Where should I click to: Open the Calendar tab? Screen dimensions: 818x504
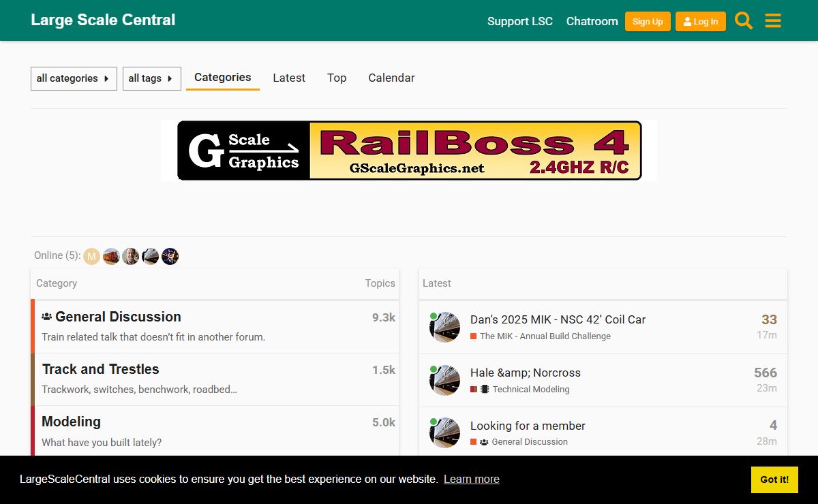(x=391, y=78)
